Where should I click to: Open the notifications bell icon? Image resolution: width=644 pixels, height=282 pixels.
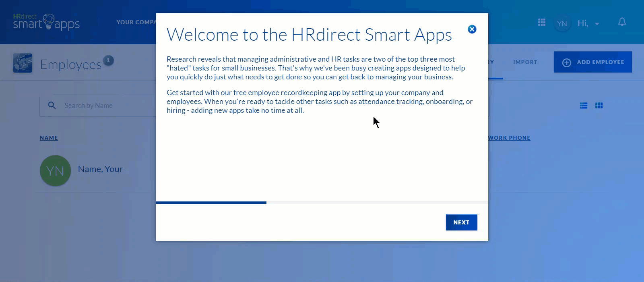pyautogui.click(x=622, y=22)
